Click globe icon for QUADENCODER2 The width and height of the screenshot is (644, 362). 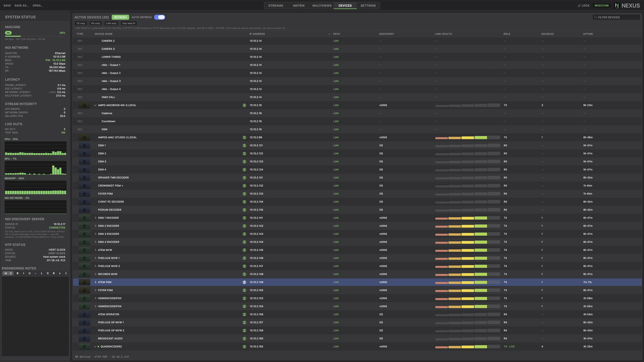tap(244, 347)
